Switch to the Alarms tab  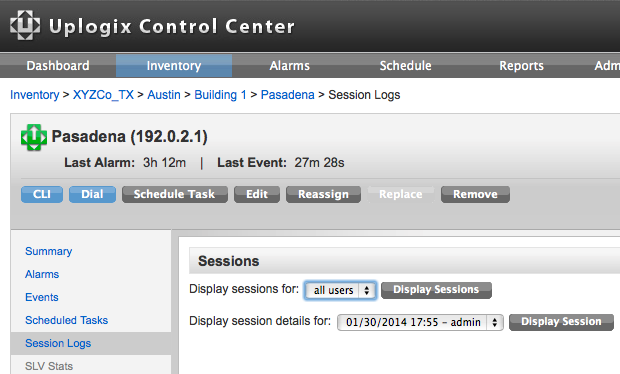[x=290, y=66]
